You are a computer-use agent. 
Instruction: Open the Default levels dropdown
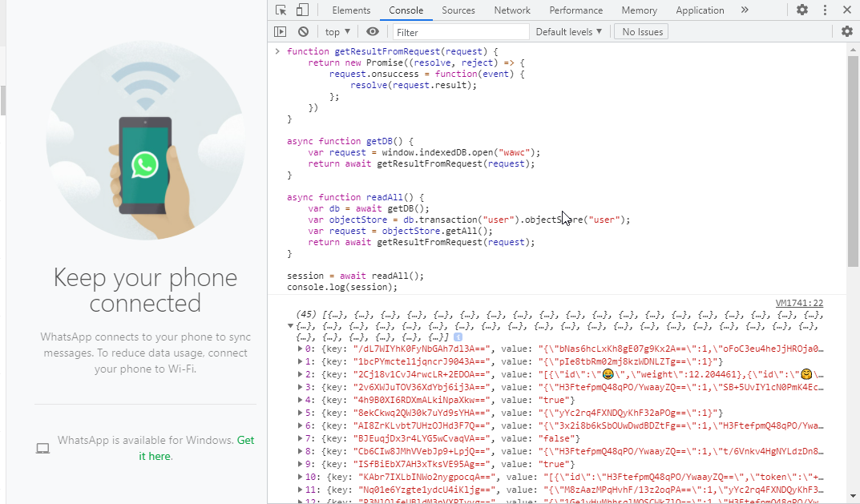point(569,32)
